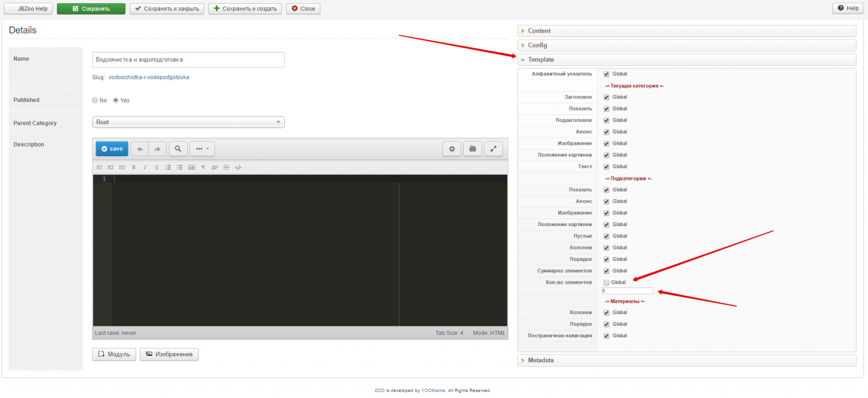
Task: Open the YOOtheme footer link
Action: [x=433, y=390]
